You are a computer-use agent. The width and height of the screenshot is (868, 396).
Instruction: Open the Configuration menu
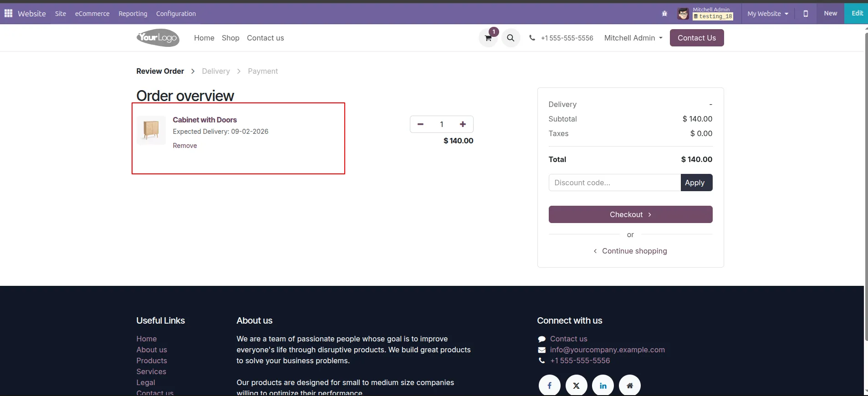176,14
